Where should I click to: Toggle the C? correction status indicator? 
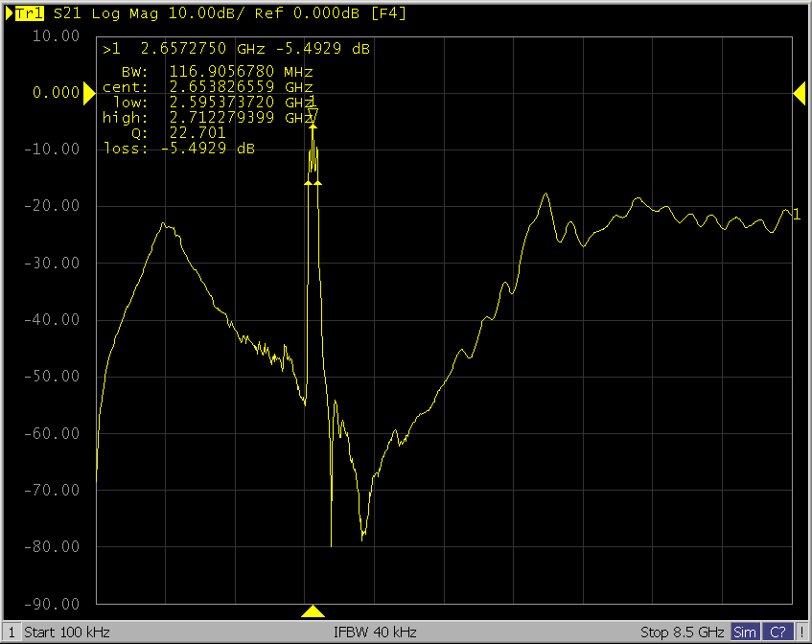[x=777, y=632]
